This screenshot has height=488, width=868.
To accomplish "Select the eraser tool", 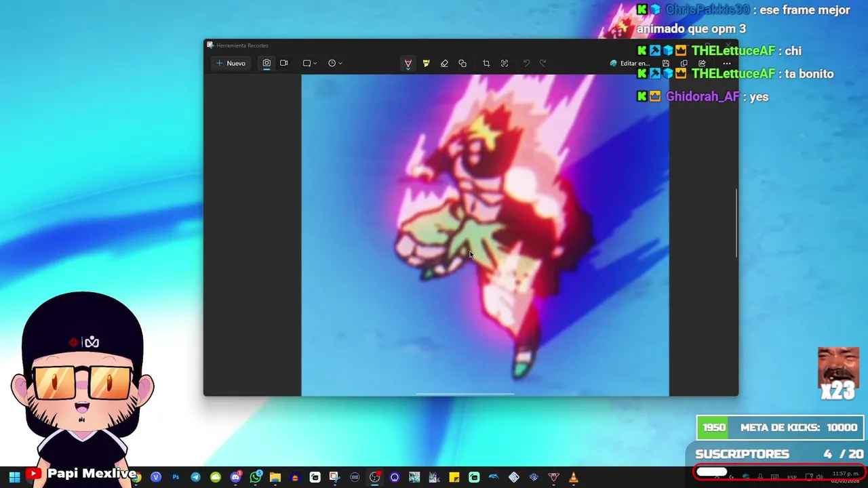I will click(444, 63).
